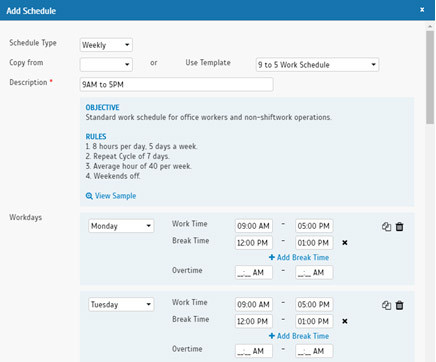Edit Monday break end time 01:00 PM

(314, 243)
